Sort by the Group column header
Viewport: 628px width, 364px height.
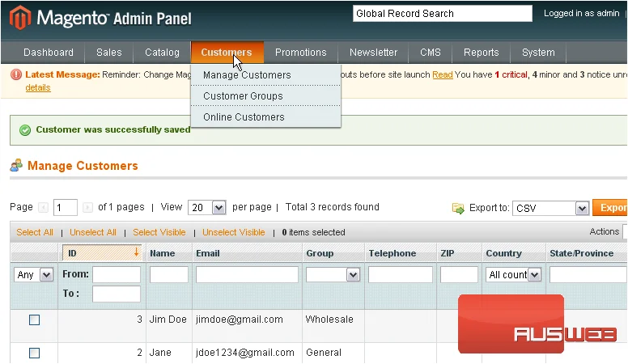coord(320,253)
